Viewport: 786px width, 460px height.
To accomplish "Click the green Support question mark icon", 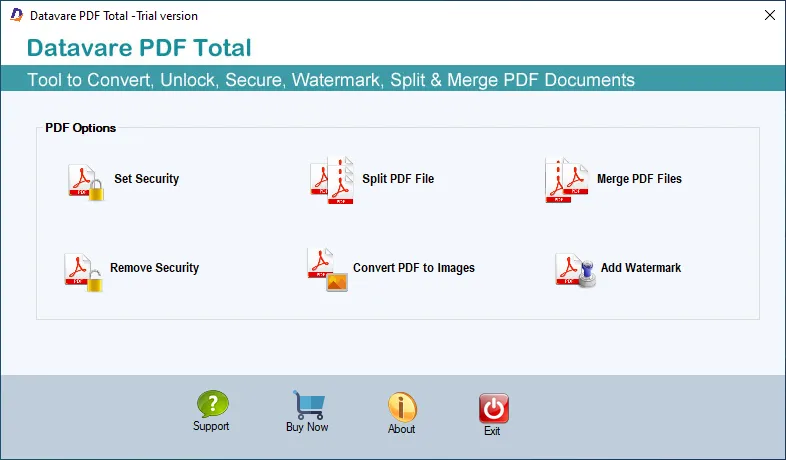I will click(213, 404).
